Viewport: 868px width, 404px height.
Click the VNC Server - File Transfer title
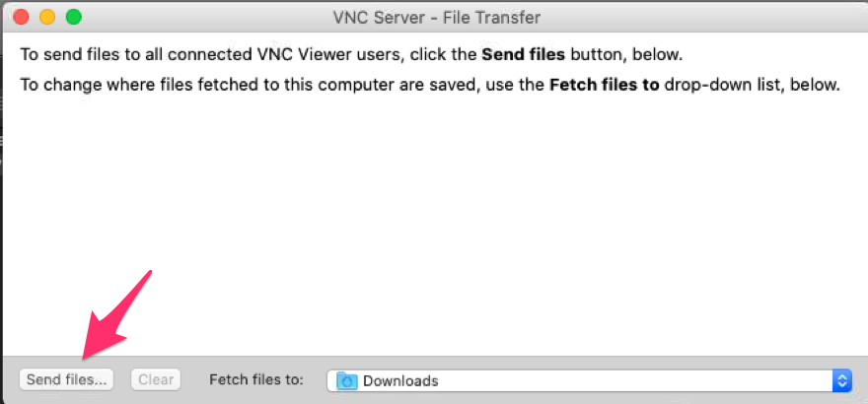pyautogui.click(x=436, y=18)
